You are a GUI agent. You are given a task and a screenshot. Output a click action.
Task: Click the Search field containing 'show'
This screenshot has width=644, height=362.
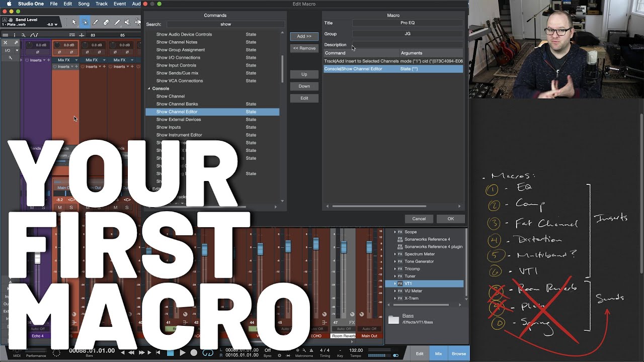point(225,24)
